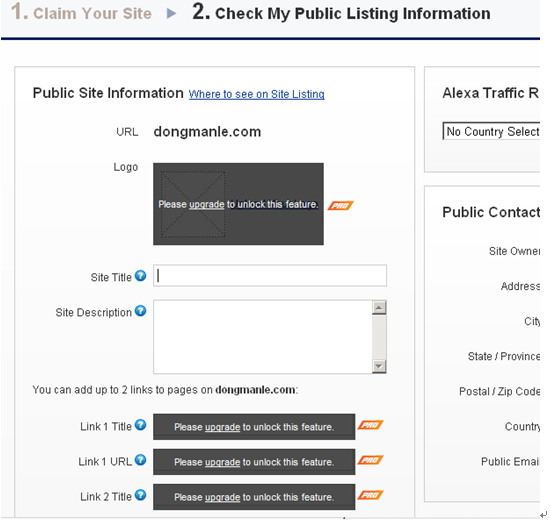Click help icon next to Site Description

[140, 311]
